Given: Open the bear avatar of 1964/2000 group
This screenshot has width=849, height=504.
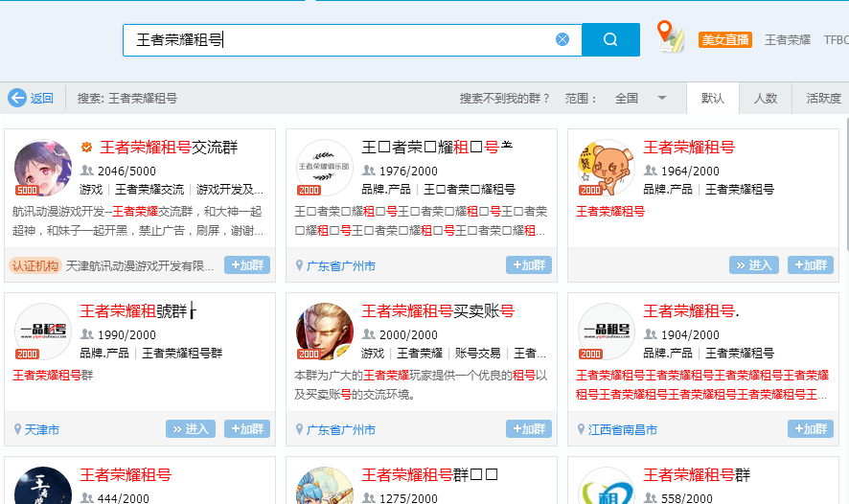Looking at the screenshot, I should (x=606, y=168).
